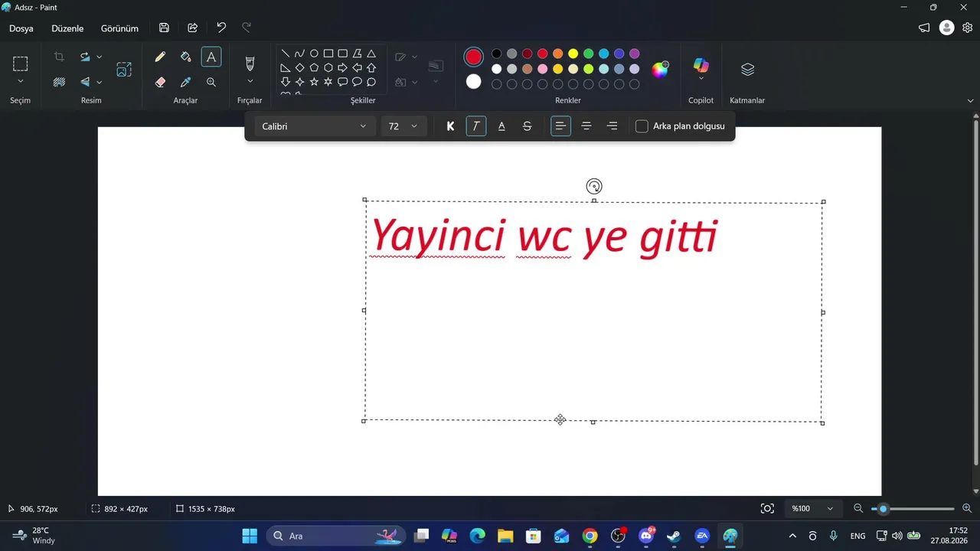
Task: Pick the yellow color swatch
Action: [x=573, y=54]
